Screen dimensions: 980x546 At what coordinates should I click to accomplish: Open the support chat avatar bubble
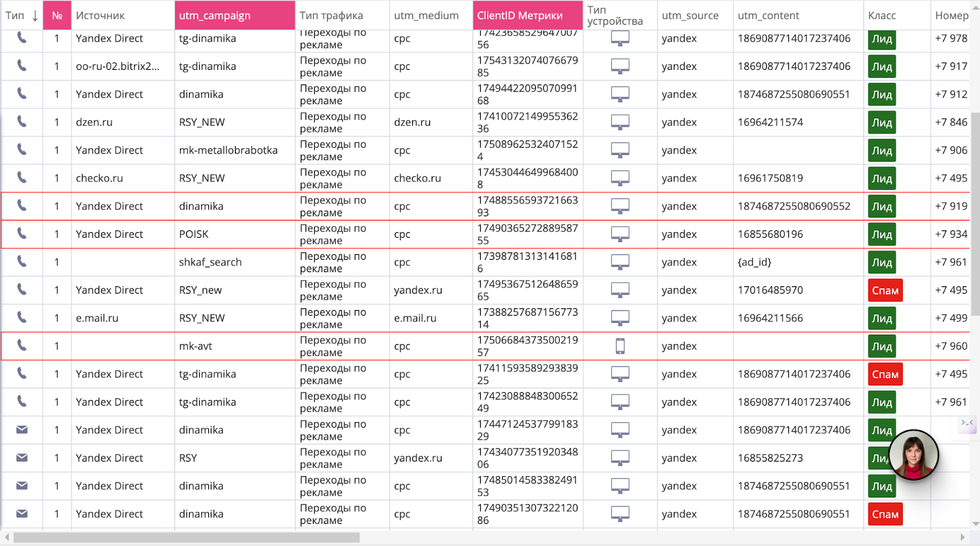click(x=913, y=455)
